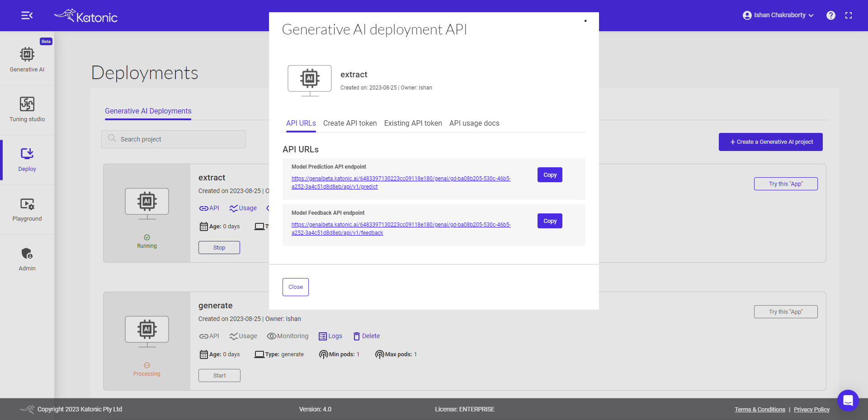This screenshot has width=868, height=420.
Task: Click the Katonic logo in the header
Action: pos(86,16)
